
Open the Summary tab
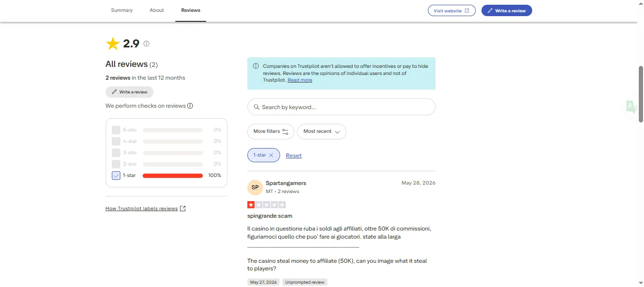(122, 10)
